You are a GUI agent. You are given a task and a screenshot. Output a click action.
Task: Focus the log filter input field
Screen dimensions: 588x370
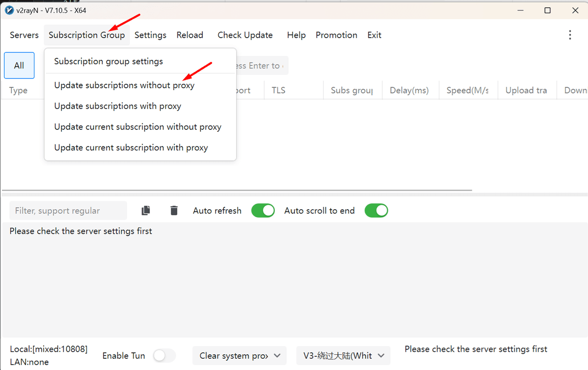[68, 211]
